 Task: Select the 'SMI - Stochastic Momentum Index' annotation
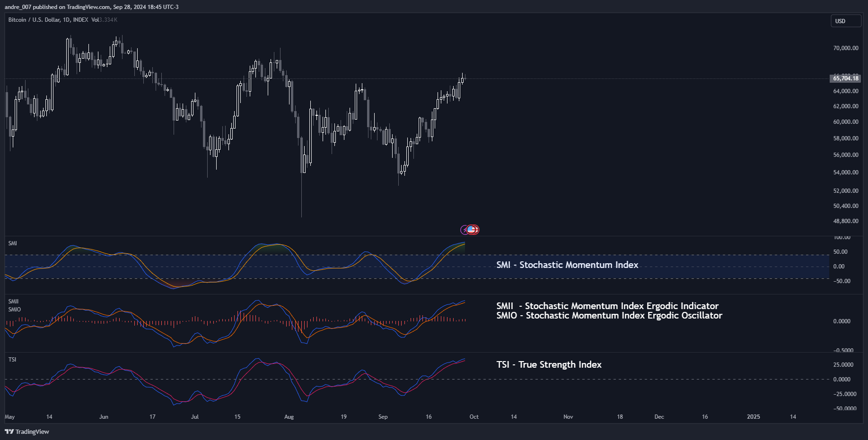point(567,265)
